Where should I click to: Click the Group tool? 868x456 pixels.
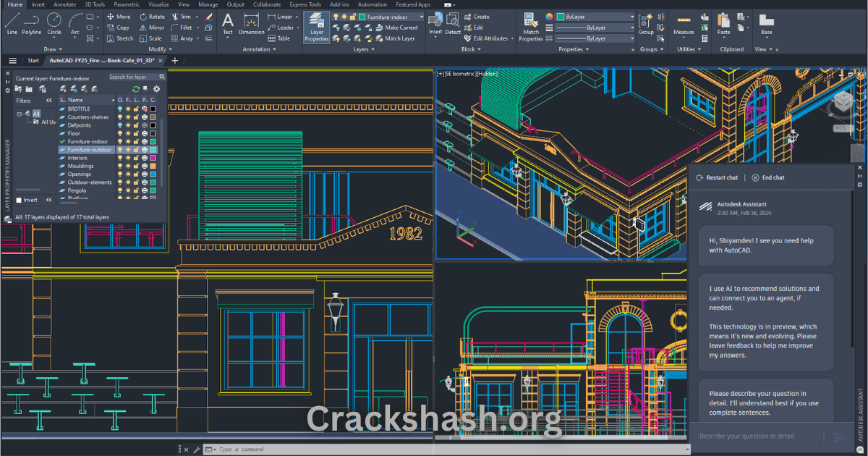tap(646, 23)
